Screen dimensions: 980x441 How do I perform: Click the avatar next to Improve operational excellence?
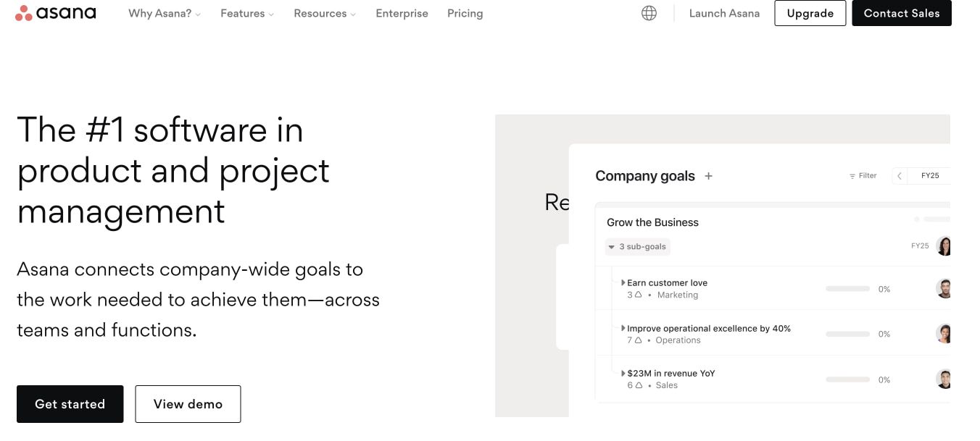tap(944, 334)
